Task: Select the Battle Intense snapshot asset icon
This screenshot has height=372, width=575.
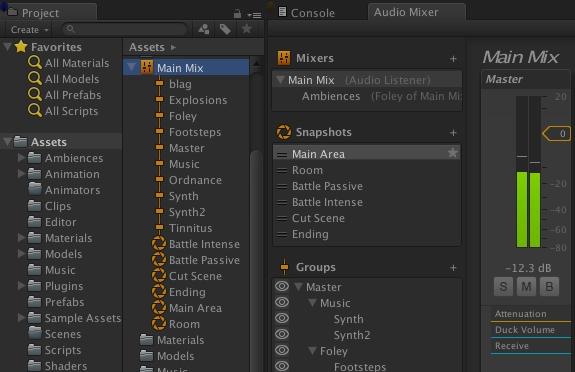Action: tap(159, 244)
